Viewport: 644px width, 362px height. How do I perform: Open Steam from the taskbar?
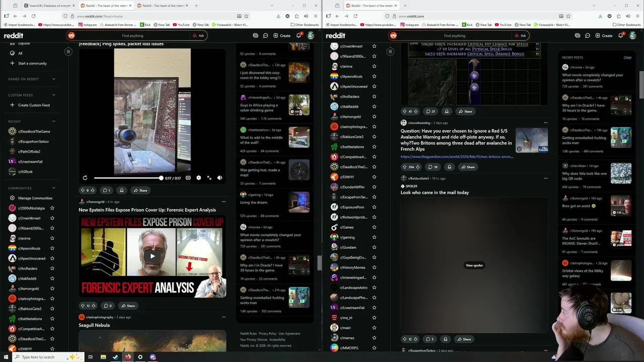[115, 357]
